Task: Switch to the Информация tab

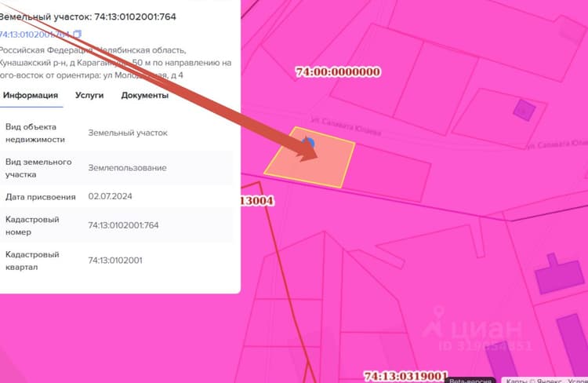Action: click(x=31, y=95)
